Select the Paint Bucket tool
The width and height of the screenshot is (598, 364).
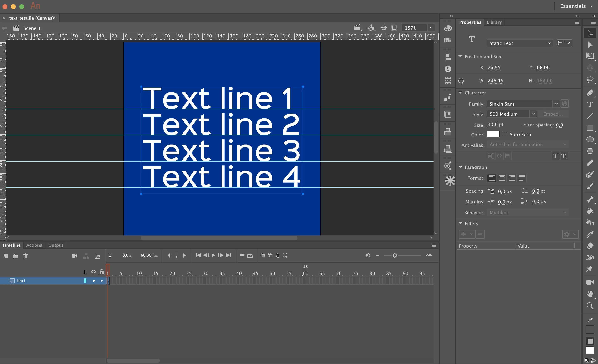click(x=590, y=211)
